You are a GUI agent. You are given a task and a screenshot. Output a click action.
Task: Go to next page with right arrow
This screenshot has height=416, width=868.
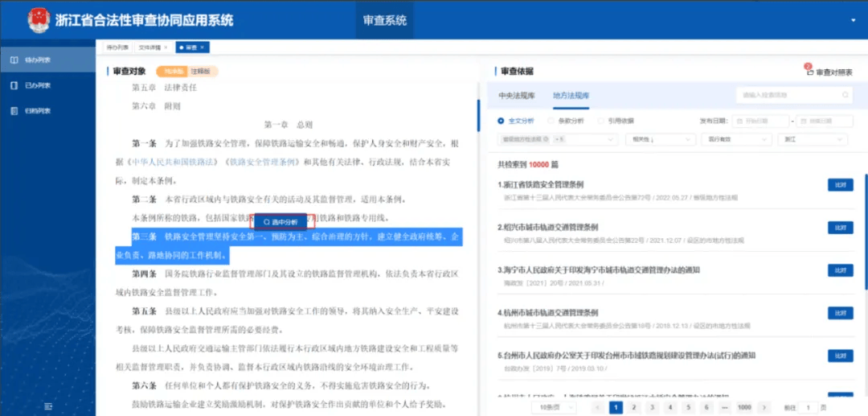click(x=765, y=407)
